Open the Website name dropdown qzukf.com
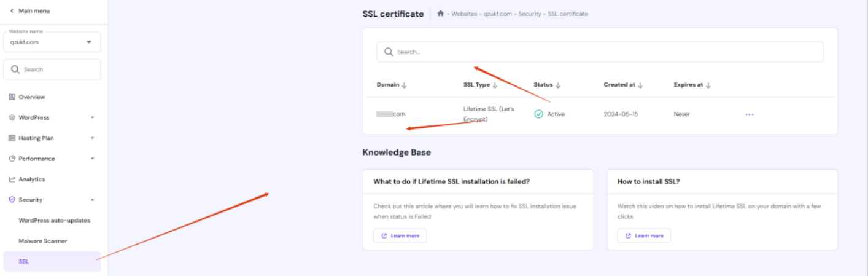The height and width of the screenshot is (276, 868). click(x=52, y=41)
